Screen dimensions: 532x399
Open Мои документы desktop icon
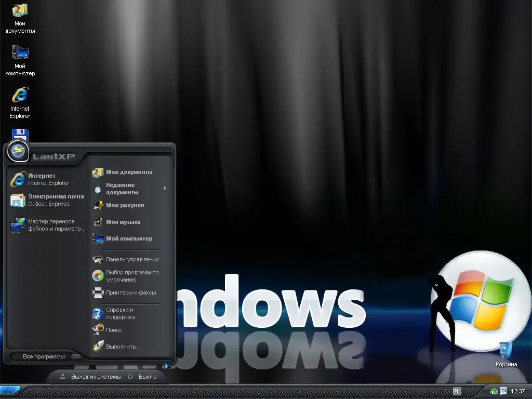pyautogui.click(x=20, y=18)
